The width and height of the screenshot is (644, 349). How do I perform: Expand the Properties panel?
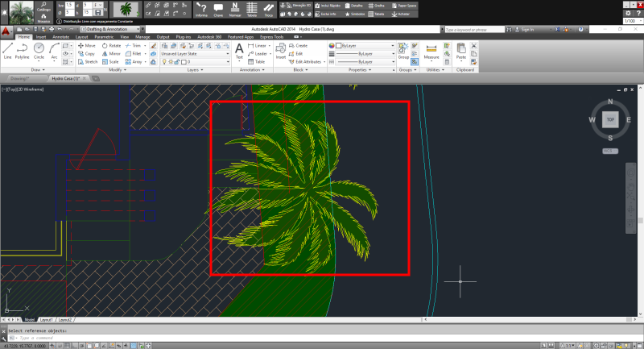tap(360, 70)
